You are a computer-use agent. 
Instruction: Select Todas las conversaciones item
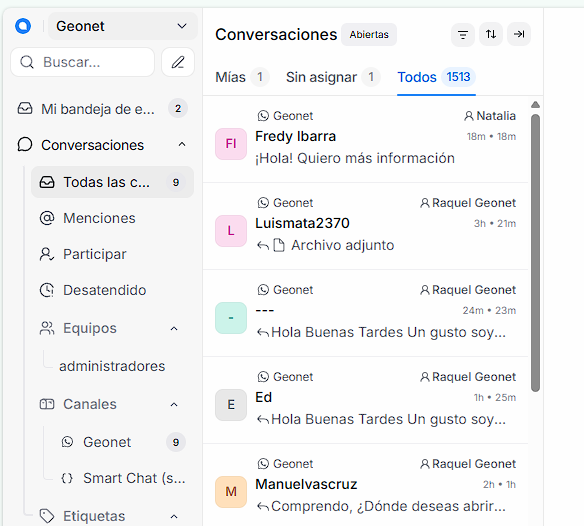point(112,182)
